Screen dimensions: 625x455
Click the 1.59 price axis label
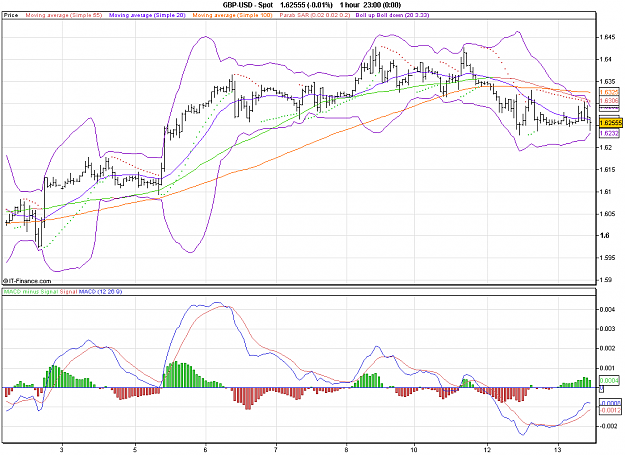tap(606, 280)
